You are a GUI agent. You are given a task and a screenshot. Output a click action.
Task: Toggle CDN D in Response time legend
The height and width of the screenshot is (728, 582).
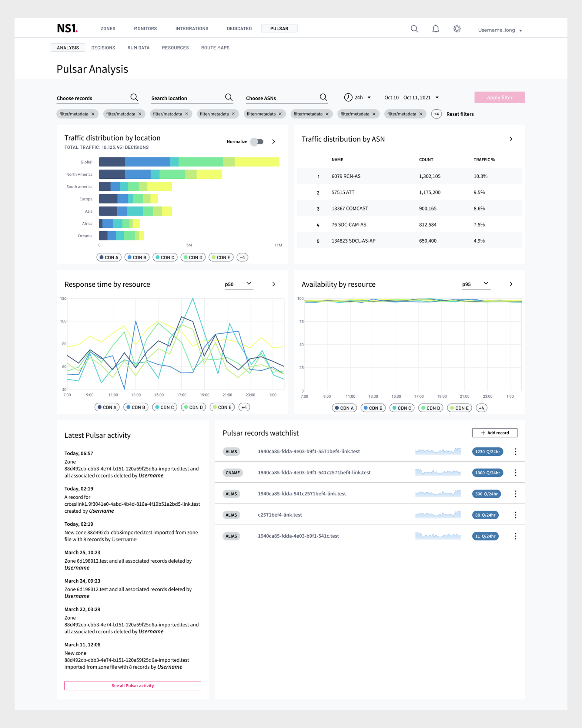point(194,408)
